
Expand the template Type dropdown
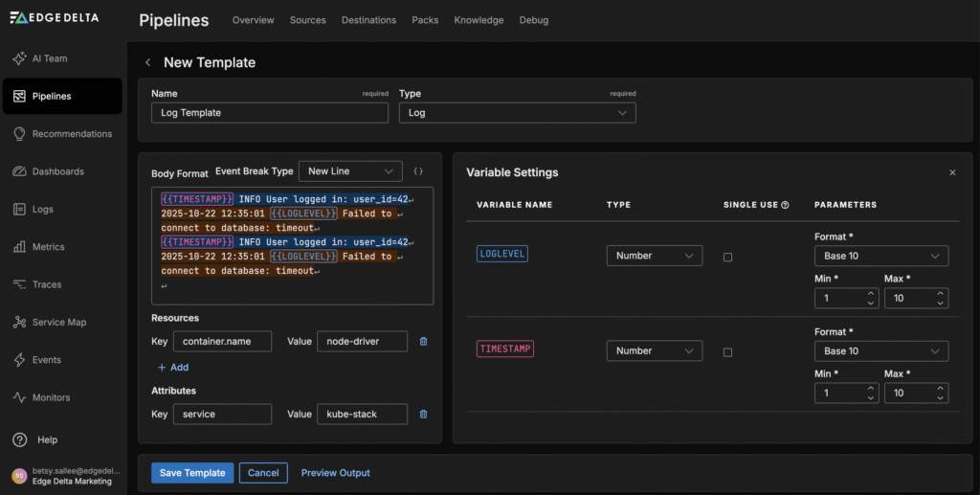517,113
